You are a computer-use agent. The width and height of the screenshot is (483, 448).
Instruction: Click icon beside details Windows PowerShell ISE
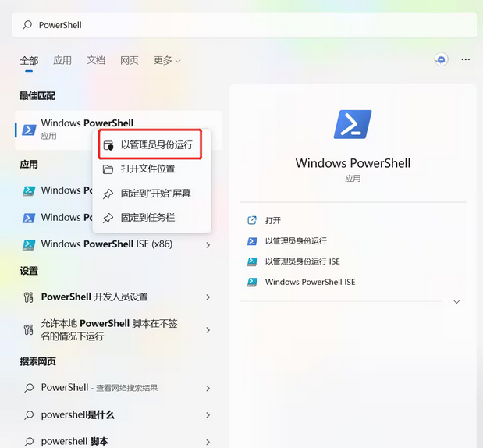(252, 283)
